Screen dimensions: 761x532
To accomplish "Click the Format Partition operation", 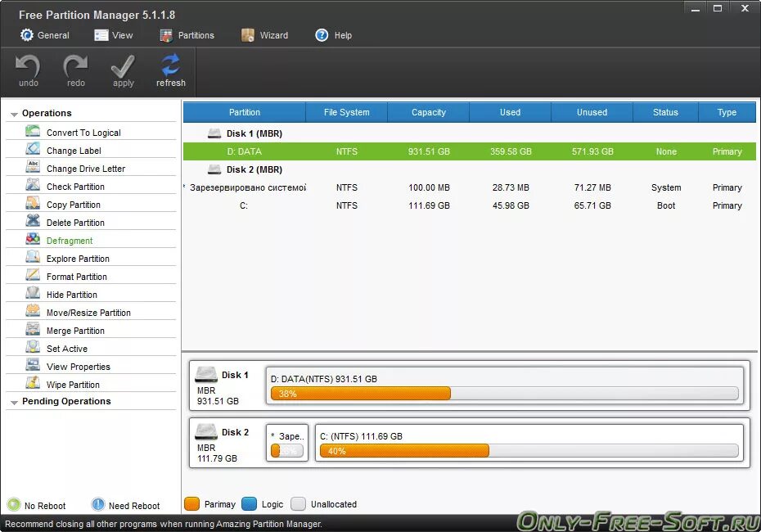I will (91, 275).
